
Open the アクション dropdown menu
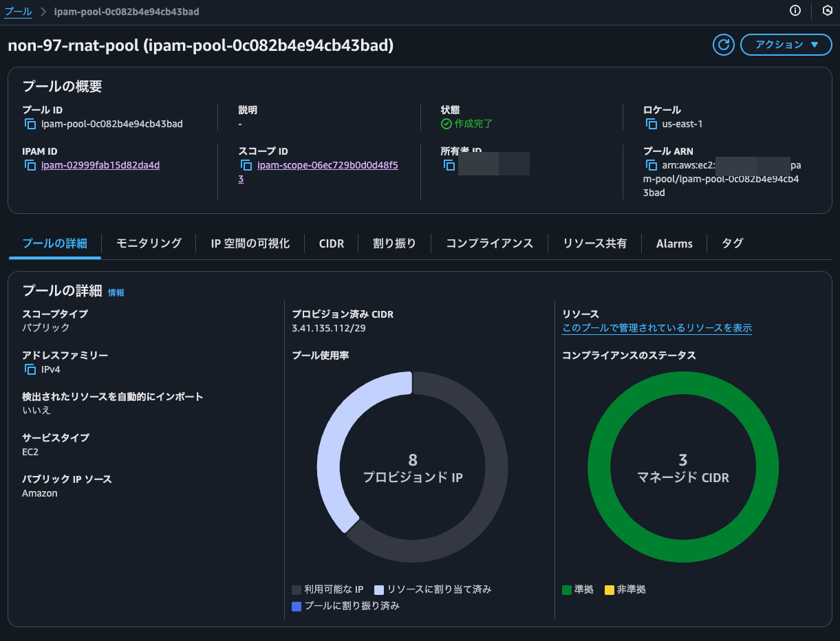pos(786,44)
